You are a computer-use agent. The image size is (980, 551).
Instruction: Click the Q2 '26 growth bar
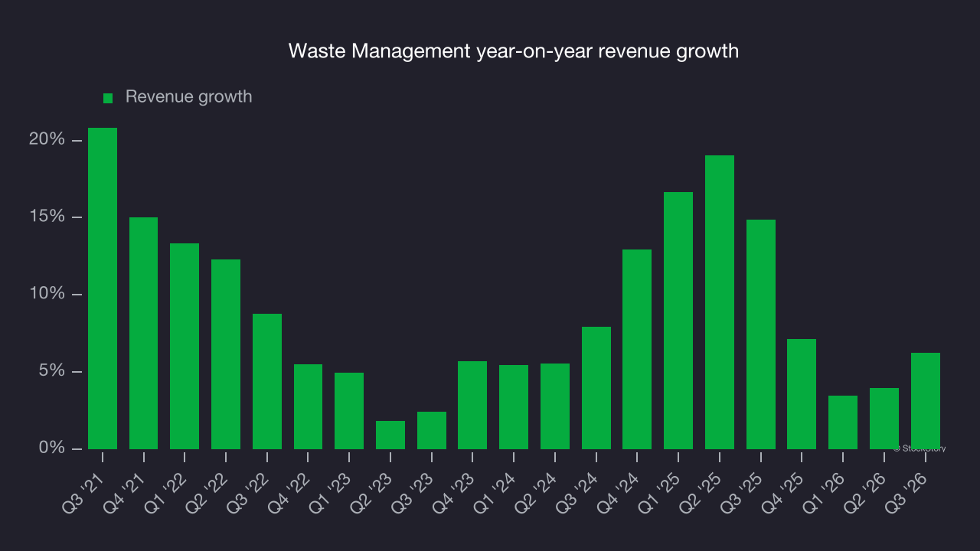tap(884, 419)
